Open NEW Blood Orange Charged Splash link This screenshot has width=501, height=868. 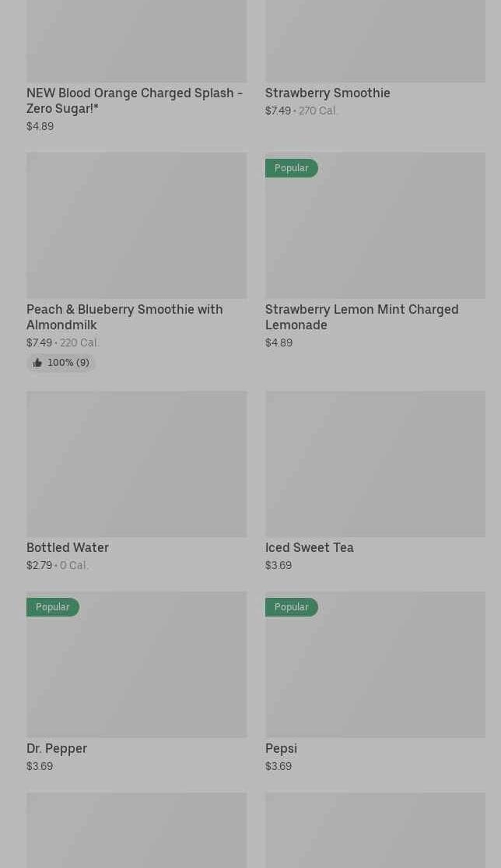(134, 100)
